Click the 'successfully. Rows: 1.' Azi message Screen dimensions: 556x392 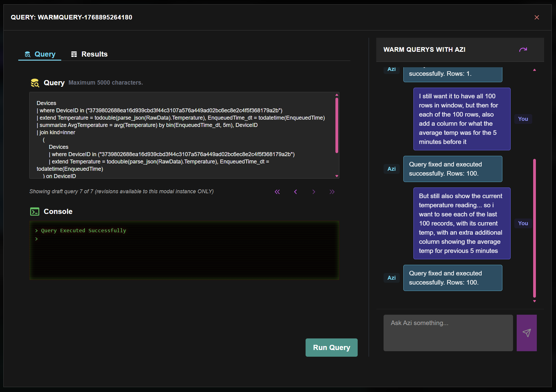tap(453, 74)
